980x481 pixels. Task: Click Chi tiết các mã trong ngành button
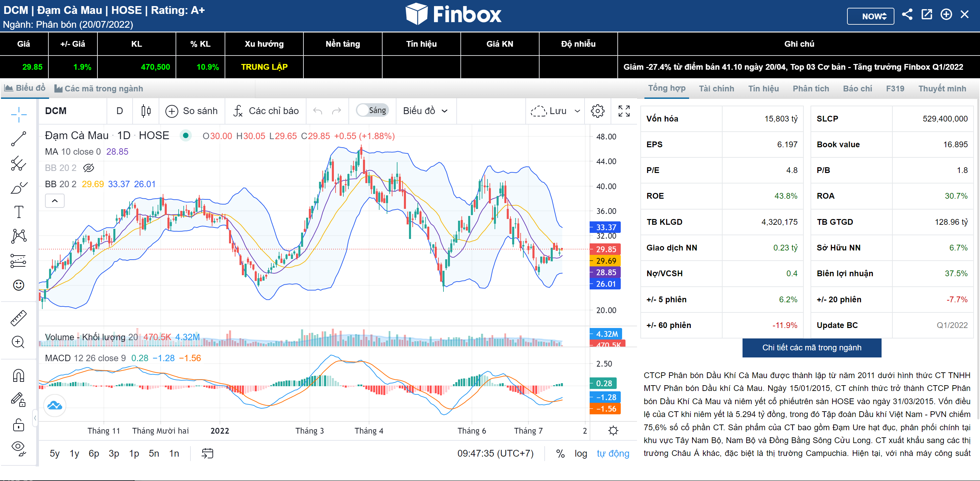(x=812, y=347)
